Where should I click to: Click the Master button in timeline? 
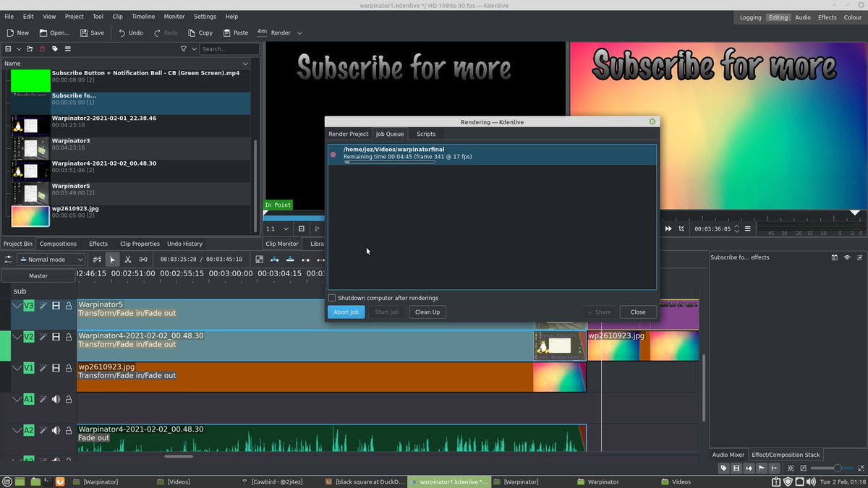(38, 275)
